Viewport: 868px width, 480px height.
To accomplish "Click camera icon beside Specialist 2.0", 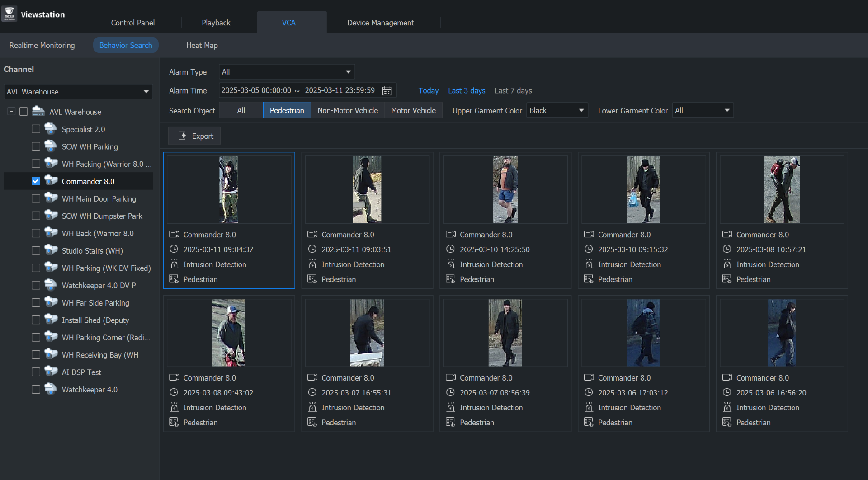I will (x=51, y=129).
